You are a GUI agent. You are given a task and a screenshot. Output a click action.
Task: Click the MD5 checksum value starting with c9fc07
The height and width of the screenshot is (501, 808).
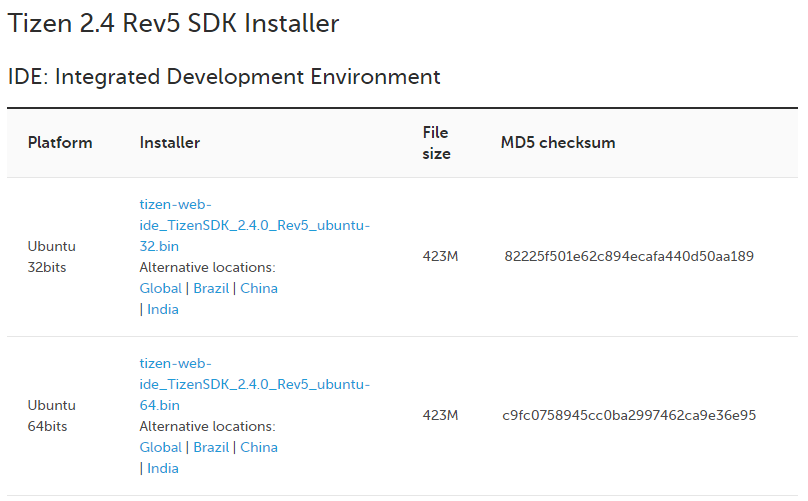[x=629, y=415]
